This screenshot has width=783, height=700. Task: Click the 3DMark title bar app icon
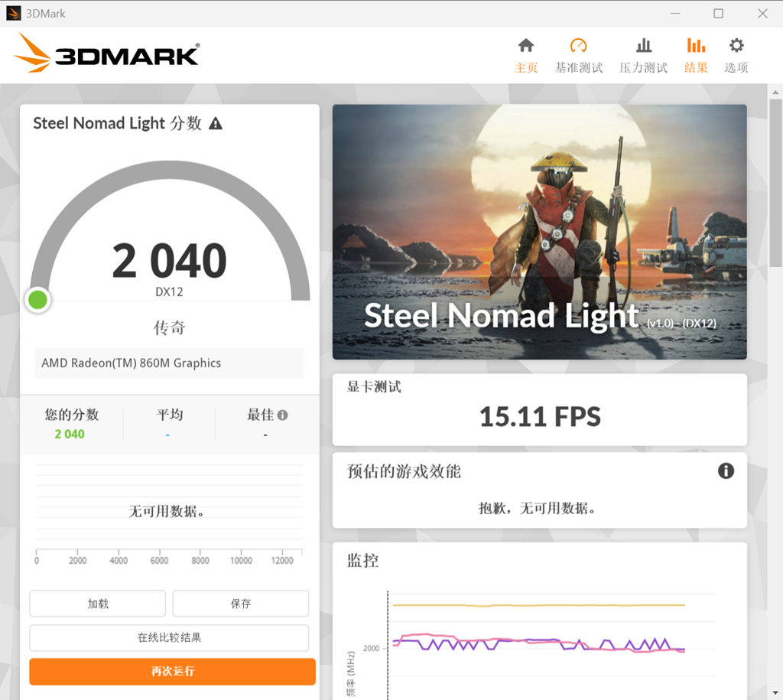click(x=14, y=14)
